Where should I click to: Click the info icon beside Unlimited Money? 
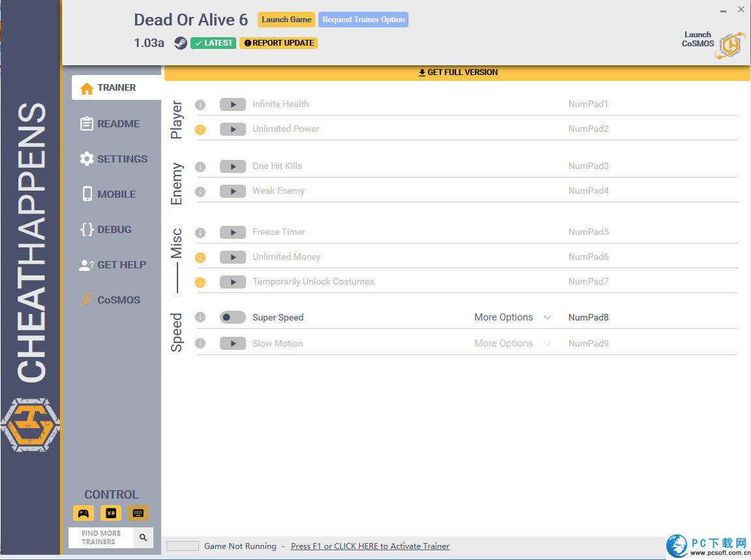pyautogui.click(x=200, y=257)
